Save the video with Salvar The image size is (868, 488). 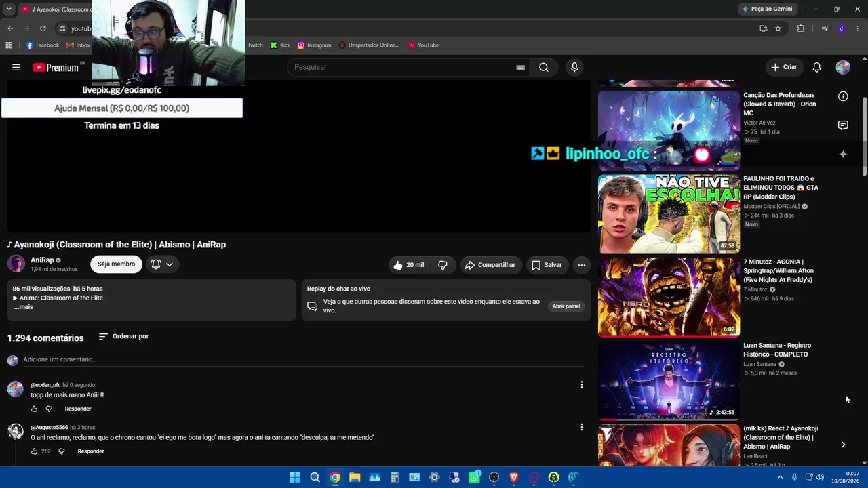(547, 265)
